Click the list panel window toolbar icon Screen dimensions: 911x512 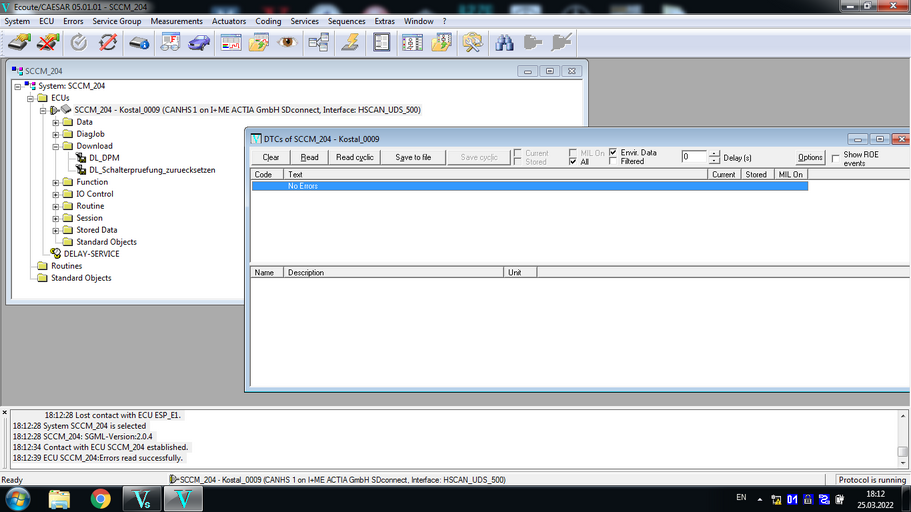(382, 42)
